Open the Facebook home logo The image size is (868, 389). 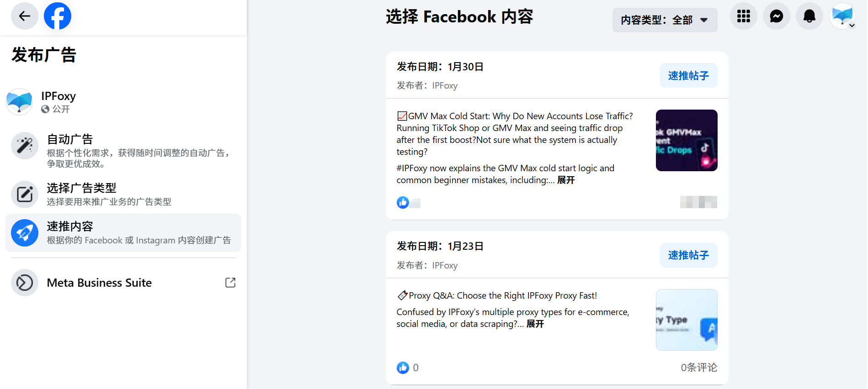pos(58,16)
